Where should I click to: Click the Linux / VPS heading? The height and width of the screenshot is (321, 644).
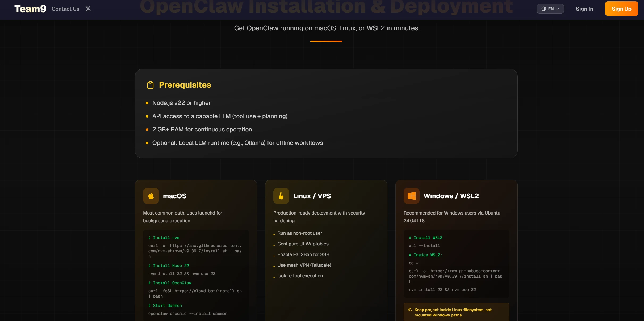pyautogui.click(x=312, y=196)
